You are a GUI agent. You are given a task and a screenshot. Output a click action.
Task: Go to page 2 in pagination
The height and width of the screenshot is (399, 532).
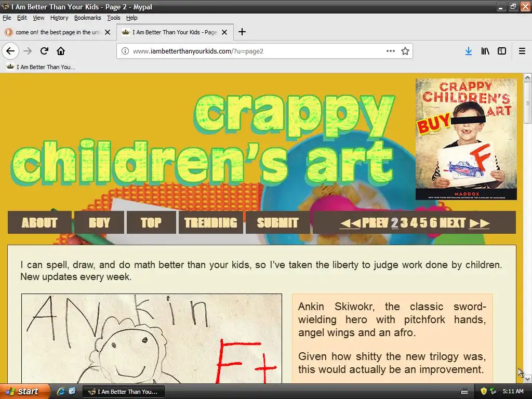pyautogui.click(x=395, y=223)
